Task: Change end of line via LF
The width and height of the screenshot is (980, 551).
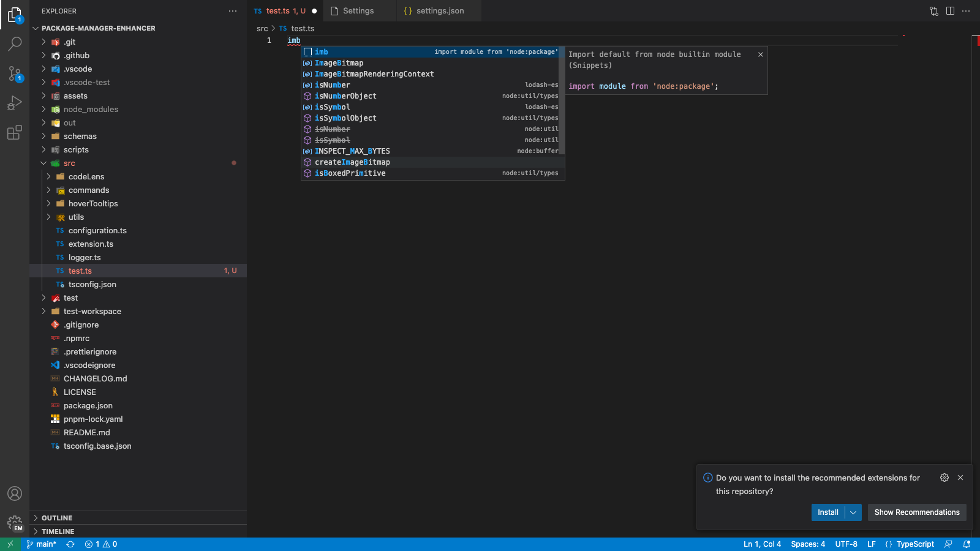Action: tap(872, 544)
